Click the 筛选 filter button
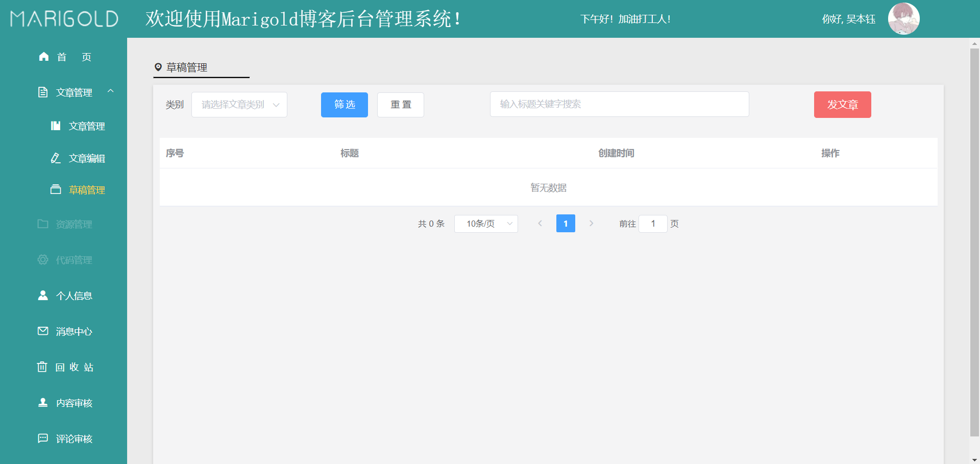Viewport: 980px width, 464px height. 344,105
